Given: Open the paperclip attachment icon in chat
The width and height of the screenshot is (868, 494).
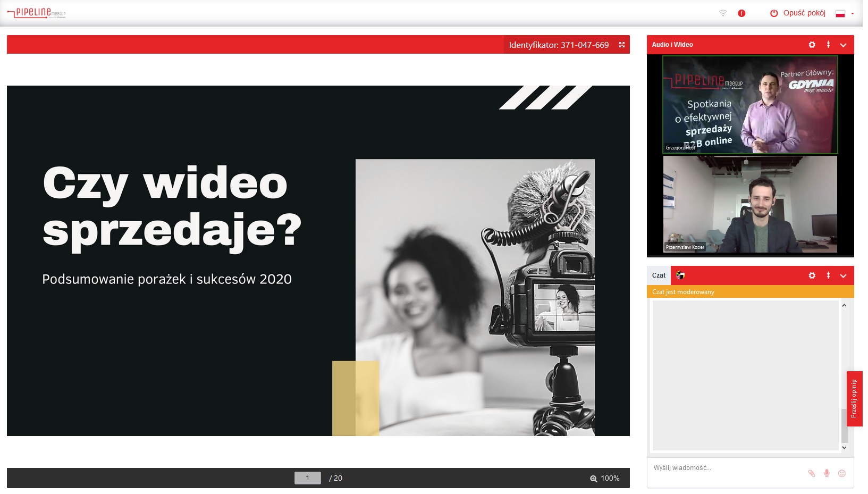Looking at the screenshot, I should coord(813,473).
